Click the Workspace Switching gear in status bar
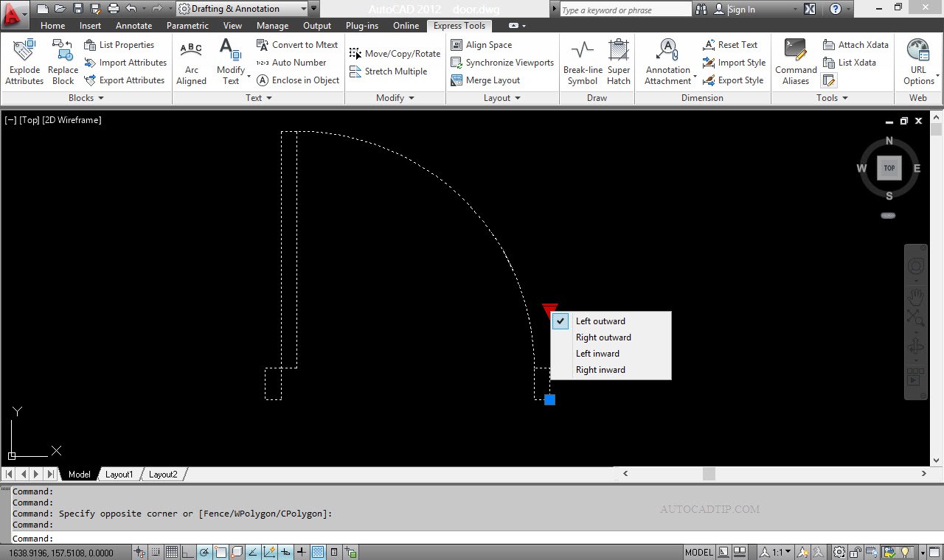Screen dimensions: 944x560 840,552
